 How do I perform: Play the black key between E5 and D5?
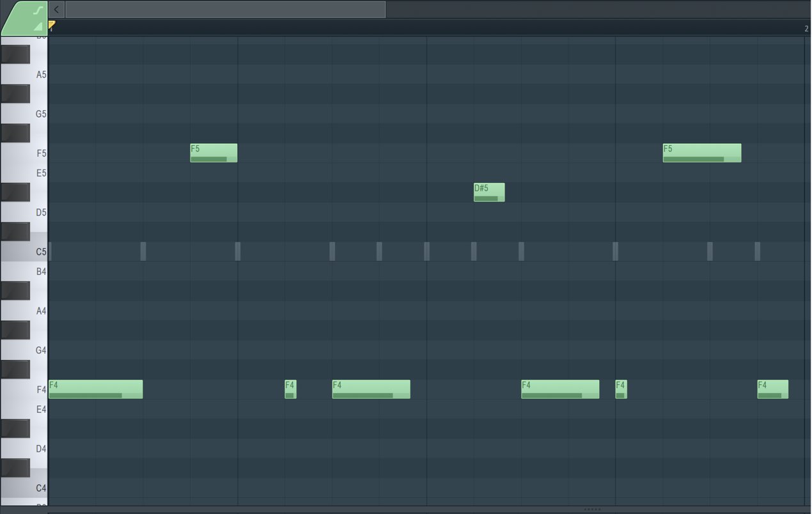[15, 192]
